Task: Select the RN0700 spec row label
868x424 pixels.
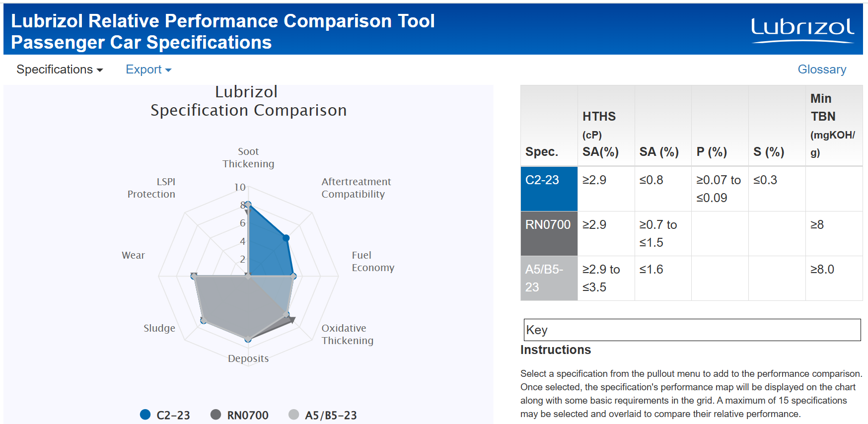Action: click(x=549, y=233)
